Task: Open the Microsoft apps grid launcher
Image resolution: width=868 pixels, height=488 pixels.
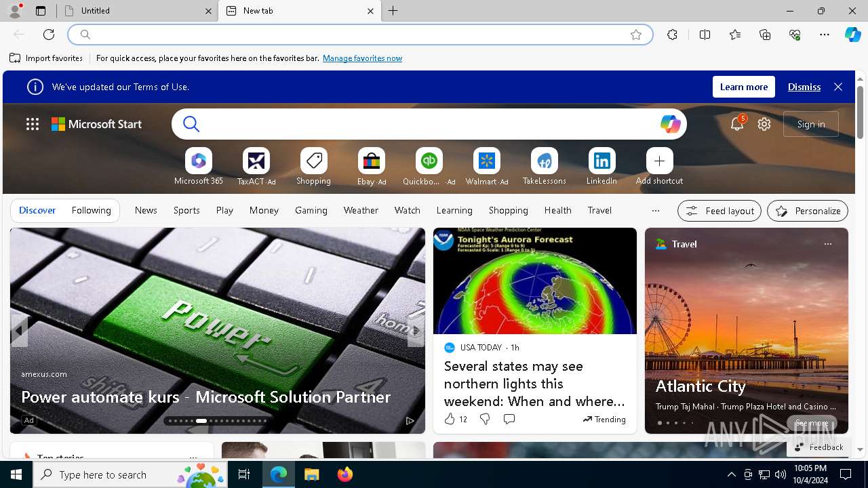Action: pyautogui.click(x=33, y=124)
